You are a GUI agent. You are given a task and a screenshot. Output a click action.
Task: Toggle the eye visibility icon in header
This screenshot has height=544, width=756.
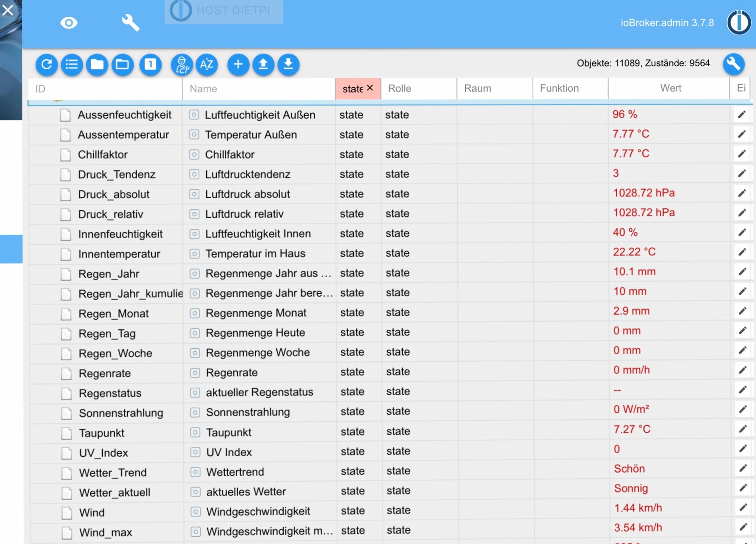pos(69,23)
